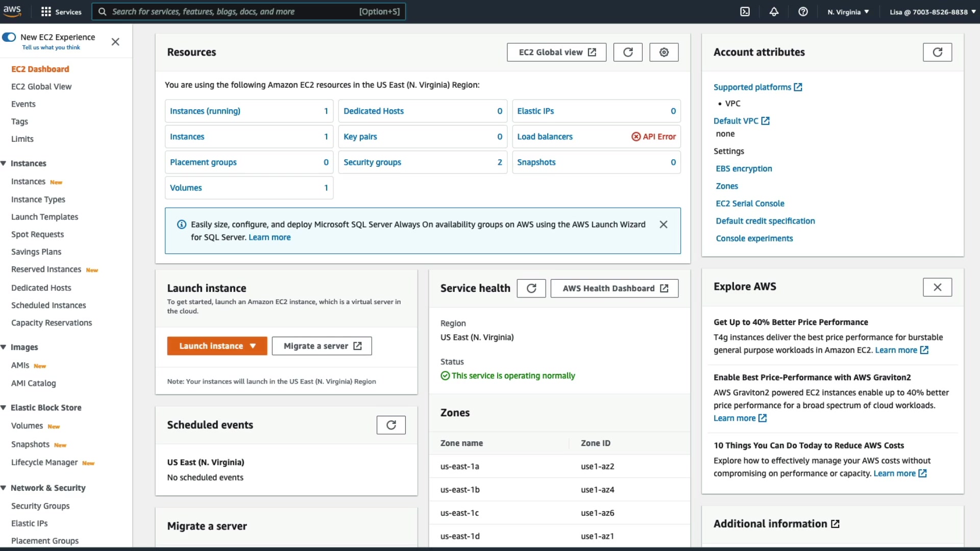The width and height of the screenshot is (980, 551).
Task: Open Resources settings gear
Action: [664, 52]
